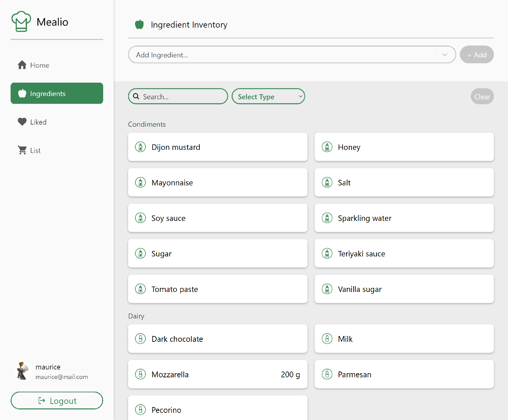
Task: Click the icon beside Teriyaki sauce
Action: [327, 253]
